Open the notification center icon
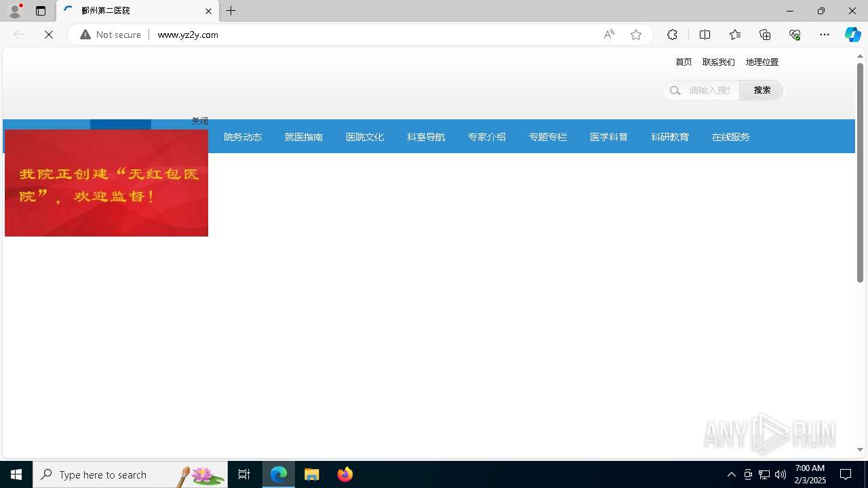Screen dimensions: 868x488 click(x=846, y=474)
